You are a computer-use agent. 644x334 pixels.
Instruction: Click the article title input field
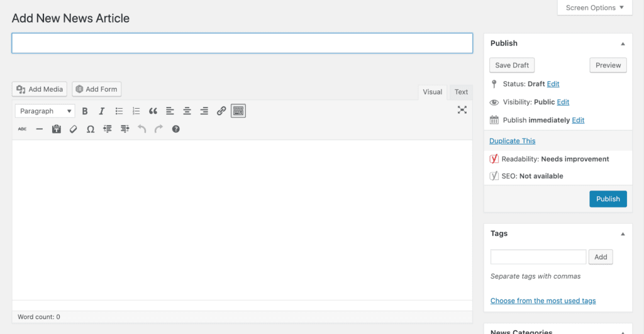(x=242, y=43)
